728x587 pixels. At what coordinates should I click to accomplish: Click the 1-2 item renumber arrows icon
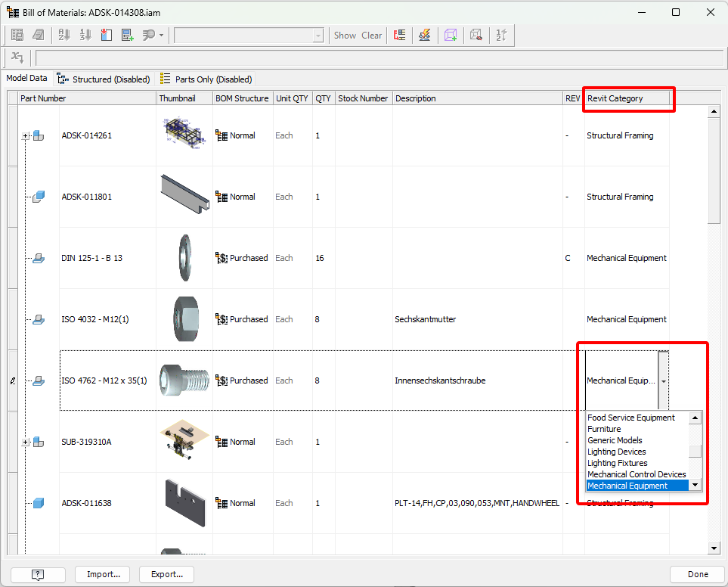click(501, 35)
